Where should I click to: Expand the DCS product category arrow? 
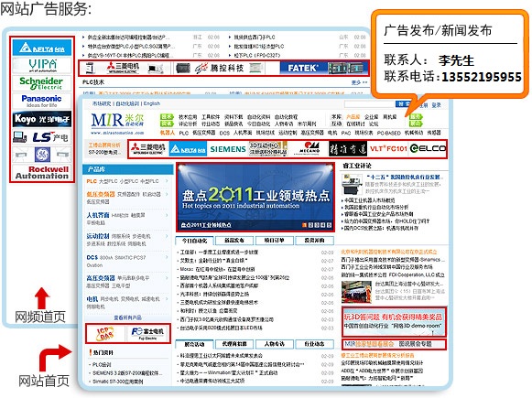coord(167,258)
